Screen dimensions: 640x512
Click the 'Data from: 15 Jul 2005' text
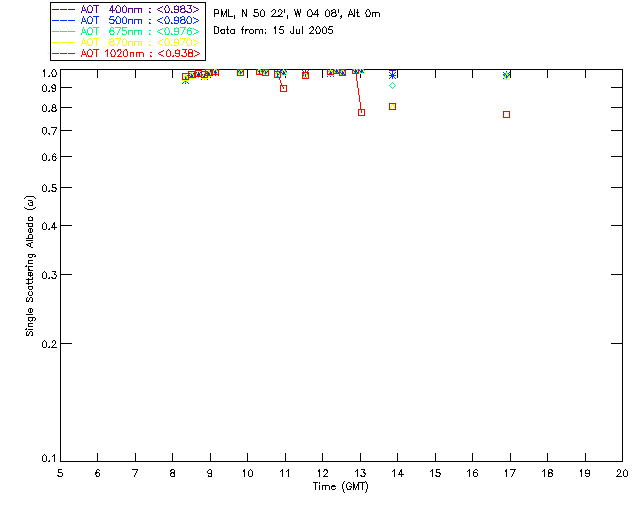coord(273,31)
